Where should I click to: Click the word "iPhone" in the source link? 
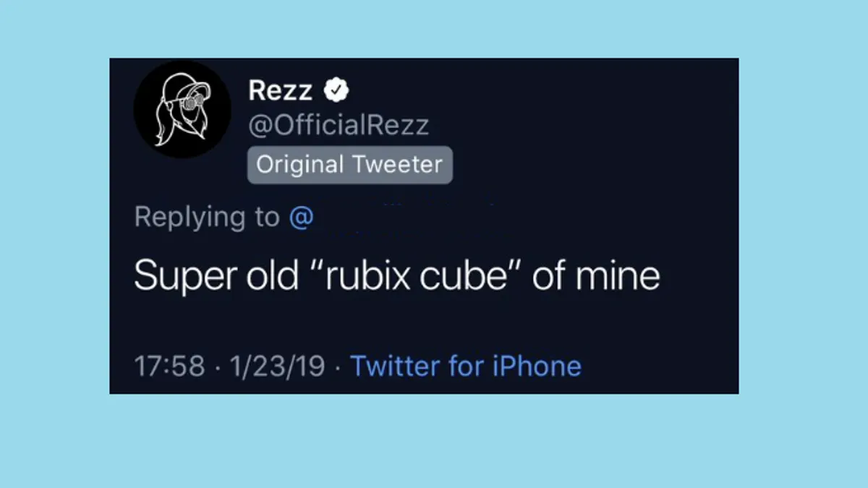536,366
